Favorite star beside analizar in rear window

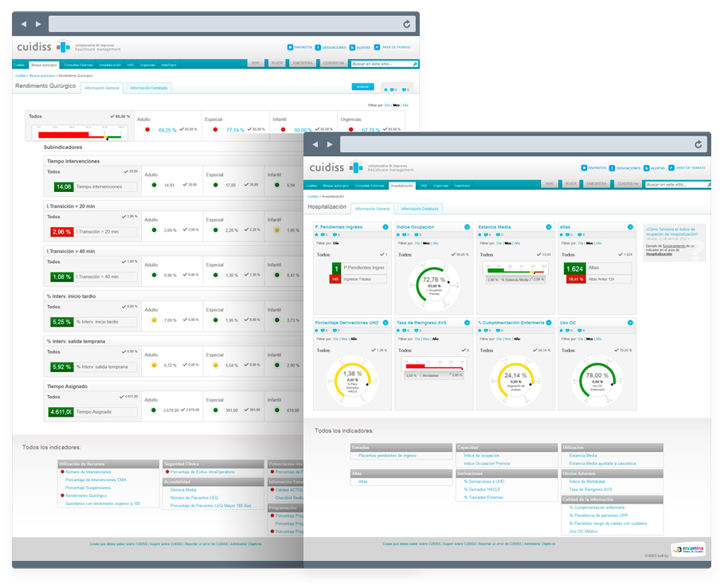386,89
